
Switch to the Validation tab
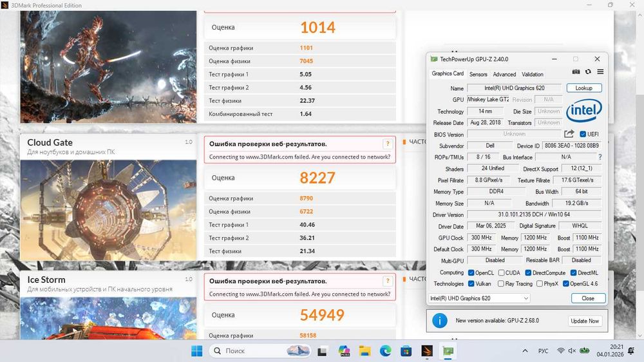coord(533,74)
